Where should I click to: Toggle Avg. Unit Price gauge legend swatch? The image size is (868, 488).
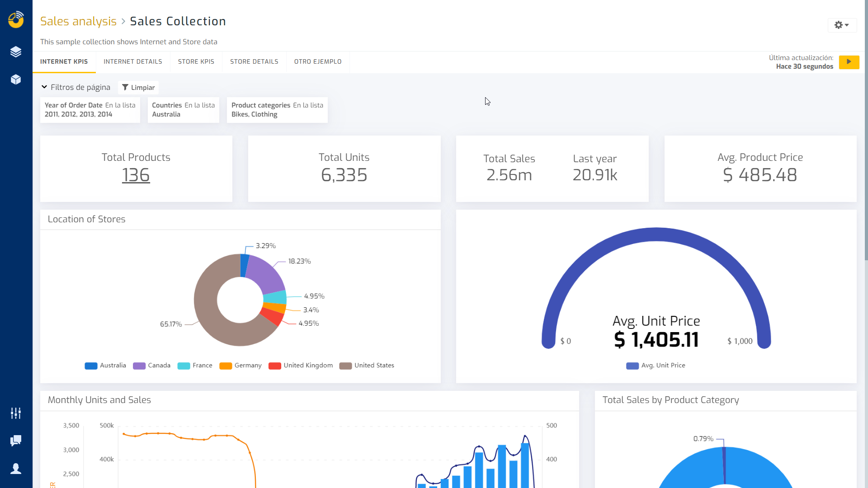pos(632,366)
